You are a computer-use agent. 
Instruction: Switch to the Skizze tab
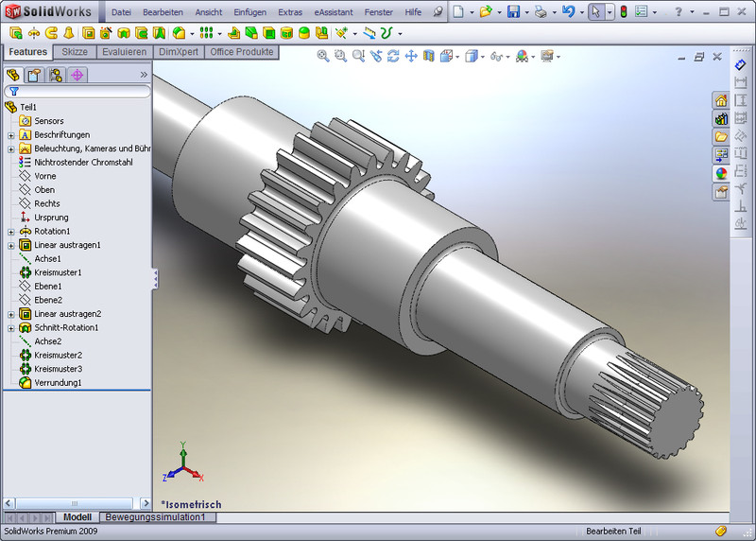pos(75,52)
